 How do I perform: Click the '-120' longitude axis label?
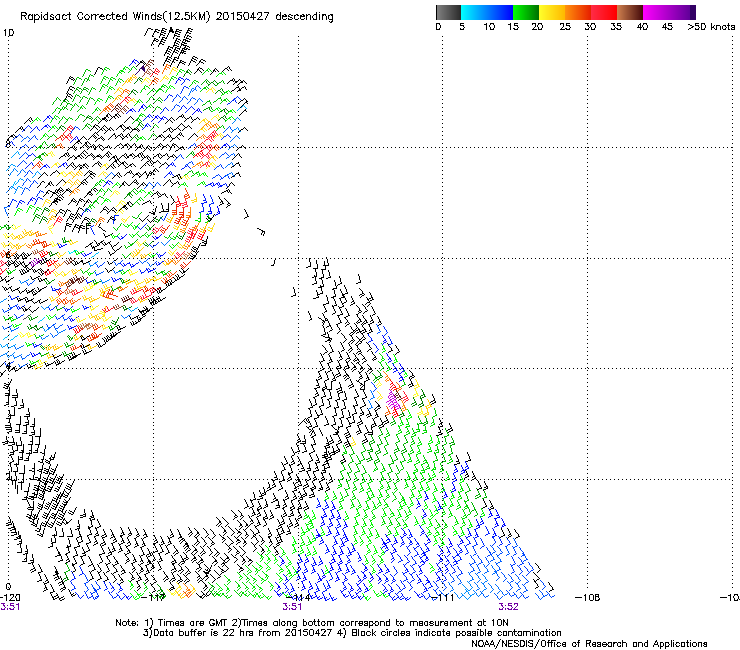[10, 598]
